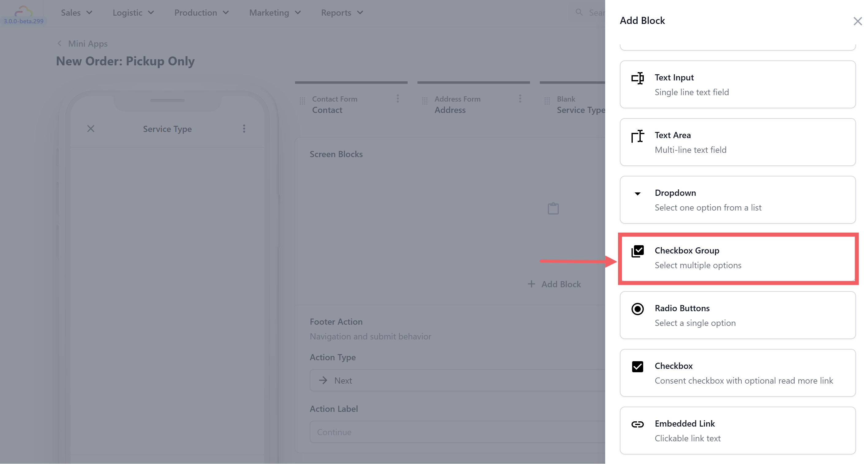Expand the Logistic menu
This screenshot has height=464, width=868.
click(x=133, y=13)
